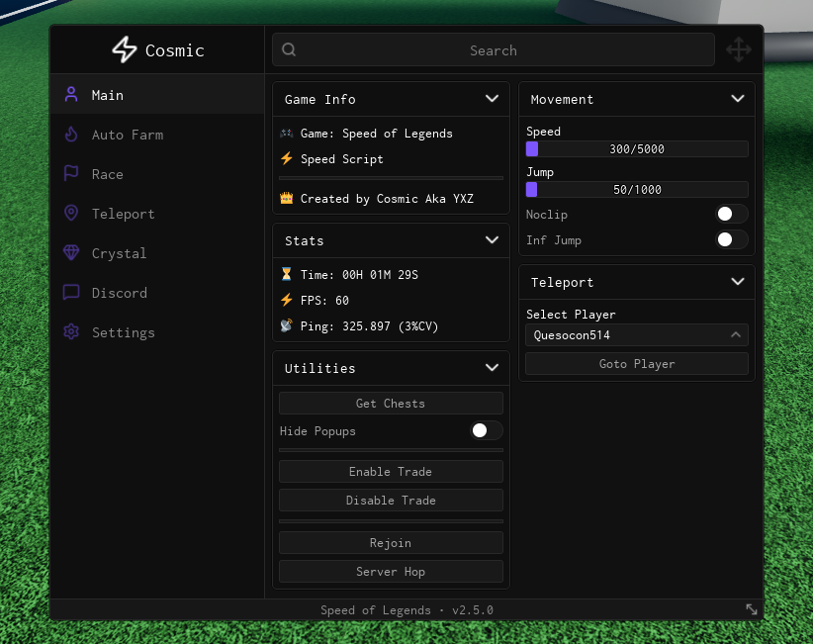Click the lightning icon beside Speed Script
The width and height of the screenshot is (813, 644).
click(286, 158)
